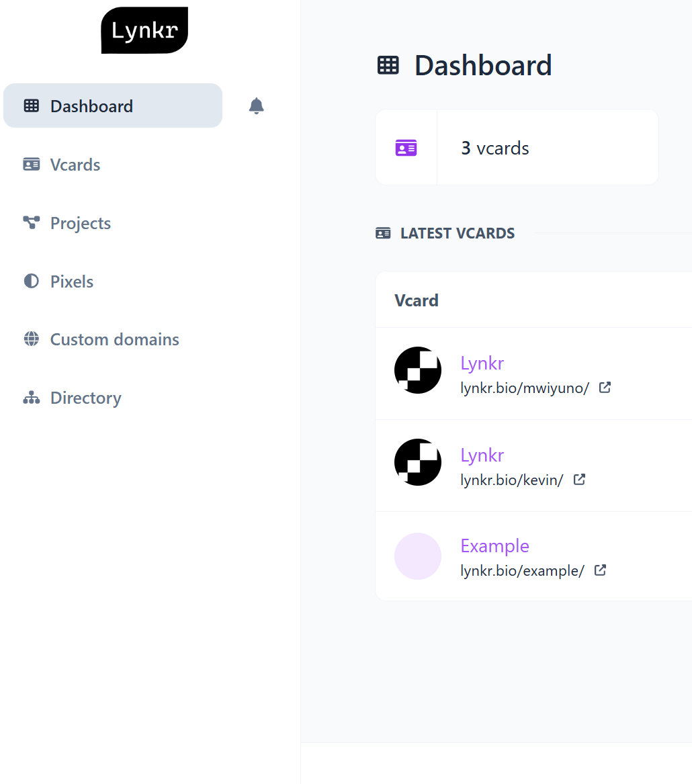Open the Example vcard link
The height and width of the screenshot is (784, 692).
pos(494,546)
